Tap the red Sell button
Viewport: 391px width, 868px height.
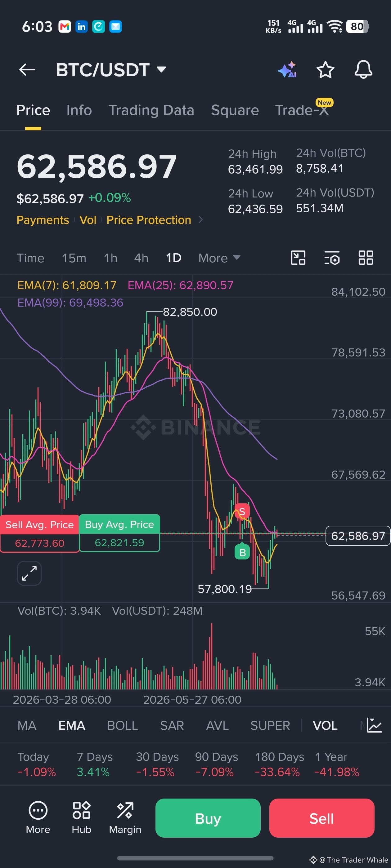[321, 818]
